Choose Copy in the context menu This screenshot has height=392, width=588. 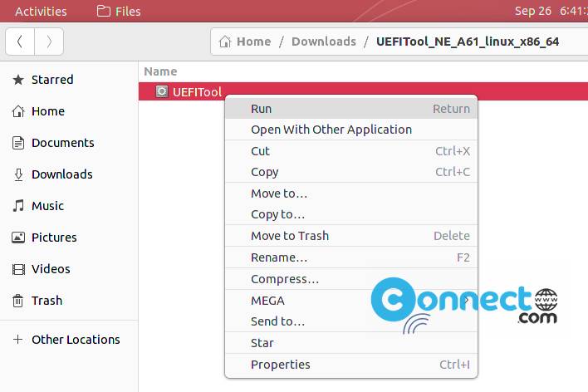click(351, 172)
